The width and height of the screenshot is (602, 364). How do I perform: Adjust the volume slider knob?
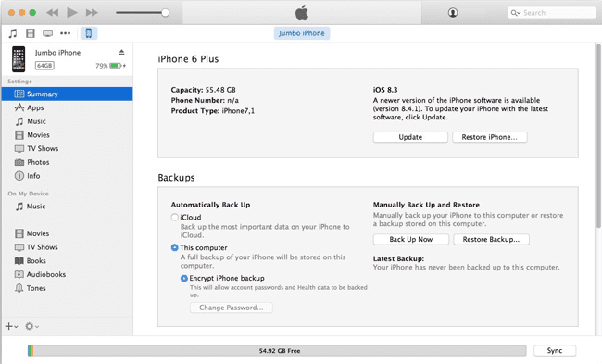click(165, 13)
